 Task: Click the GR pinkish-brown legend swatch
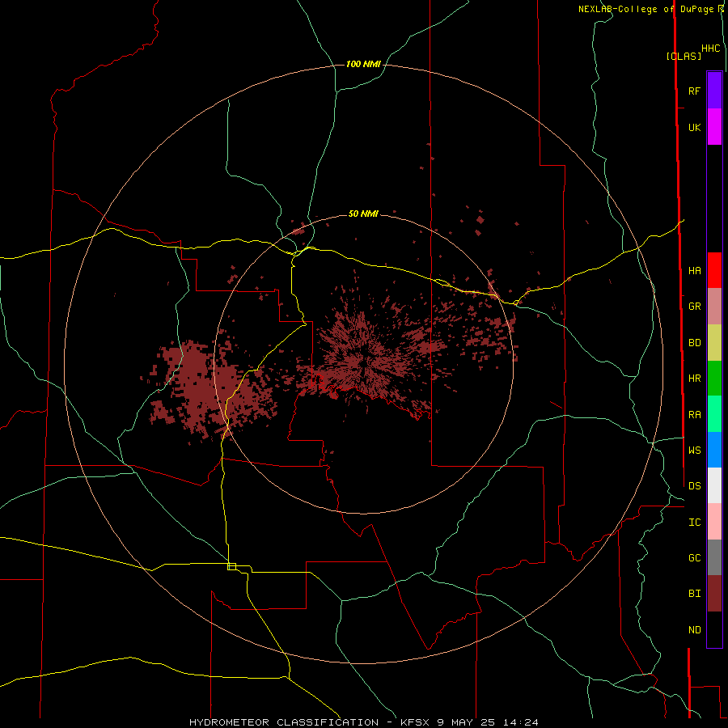coord(714,307)
